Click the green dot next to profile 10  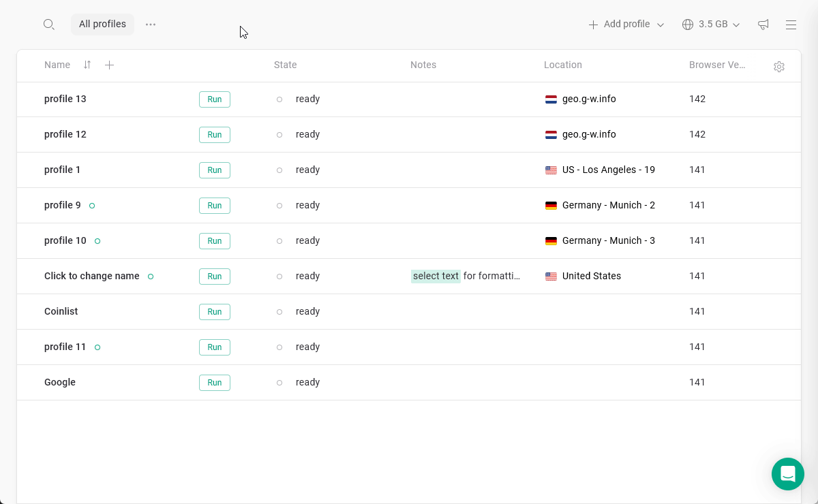(97, 241)
